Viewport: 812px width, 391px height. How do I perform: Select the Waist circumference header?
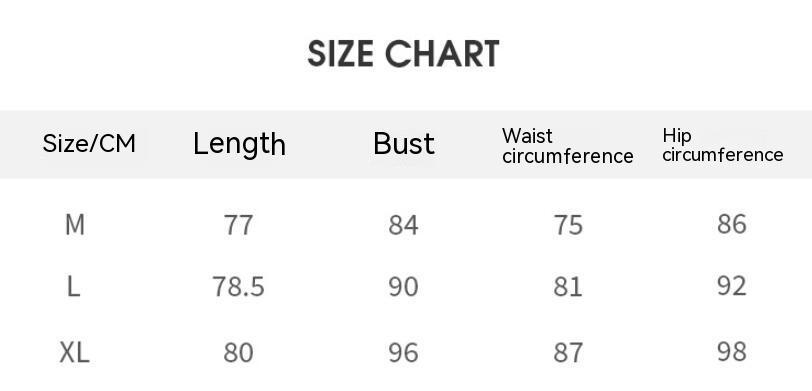568,146
